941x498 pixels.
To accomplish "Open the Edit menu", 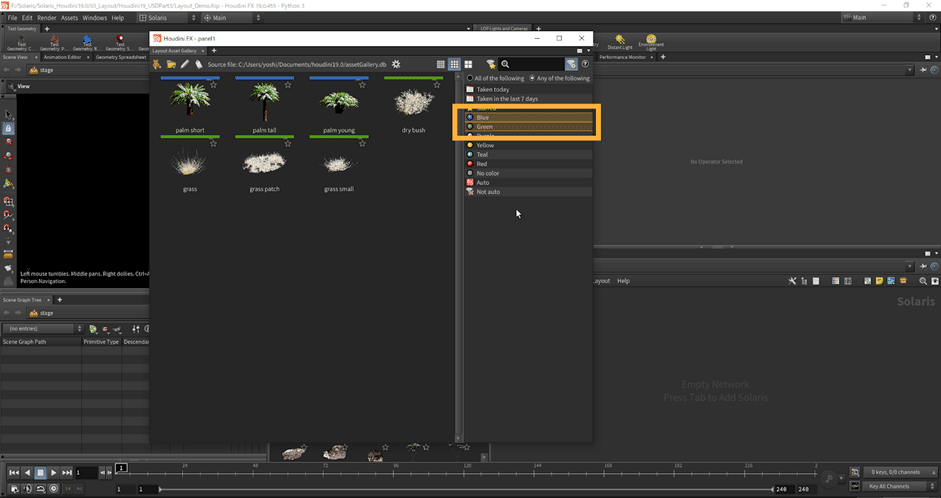I will [x=27, y=18].
